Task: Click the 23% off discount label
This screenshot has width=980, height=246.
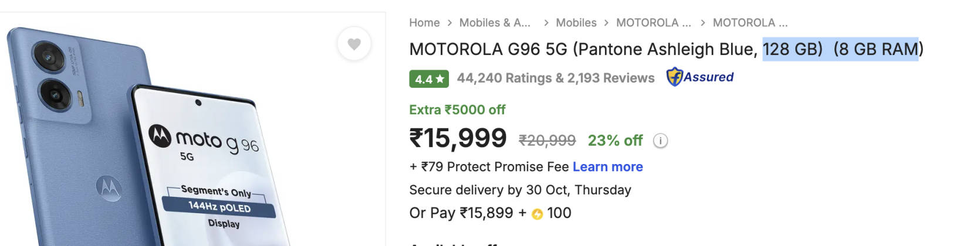Action: pos(615,141)
